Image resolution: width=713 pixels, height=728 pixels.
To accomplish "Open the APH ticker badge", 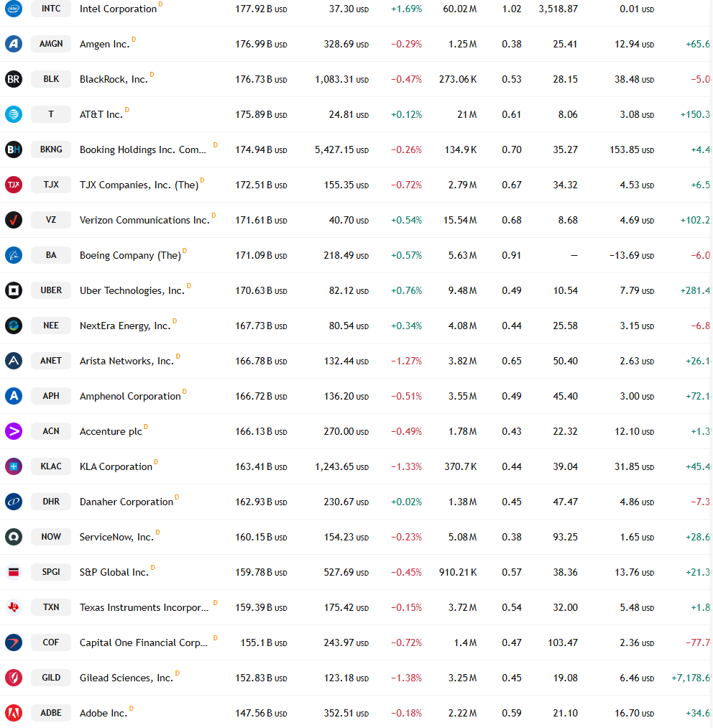I will 51,395.
